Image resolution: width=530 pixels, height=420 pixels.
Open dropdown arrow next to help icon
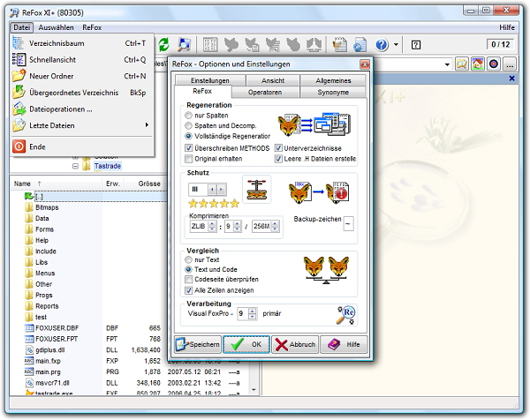(x=396, y=45)
